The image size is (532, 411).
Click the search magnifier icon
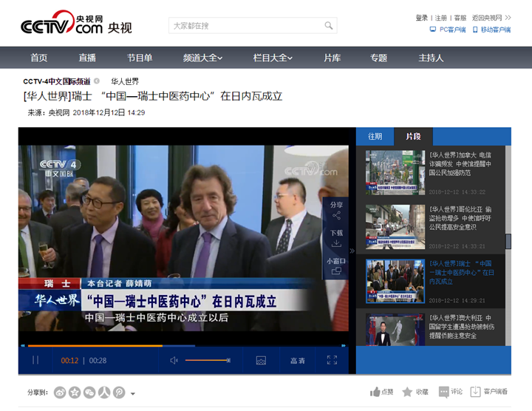pos(328,25)
